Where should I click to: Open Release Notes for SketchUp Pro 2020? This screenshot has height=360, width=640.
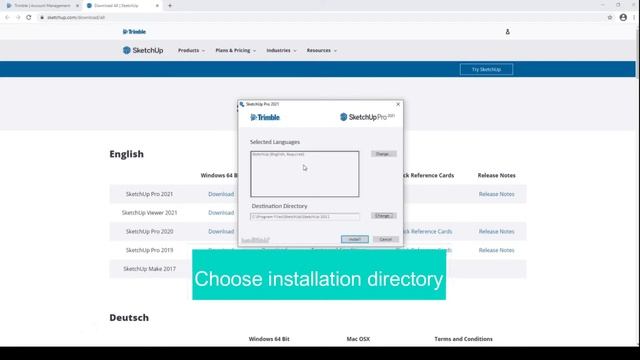click(496, 231)
